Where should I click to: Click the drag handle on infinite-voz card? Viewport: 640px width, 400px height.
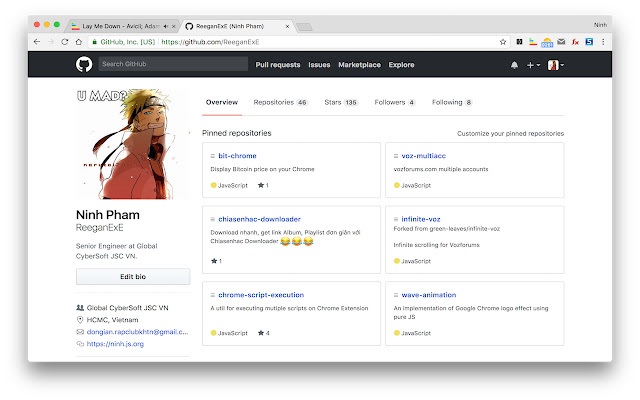click(x=396, y=219)
